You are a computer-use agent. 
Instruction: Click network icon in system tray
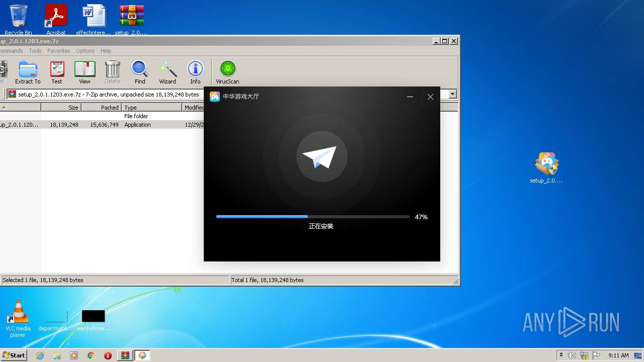[x=584, y=355]
